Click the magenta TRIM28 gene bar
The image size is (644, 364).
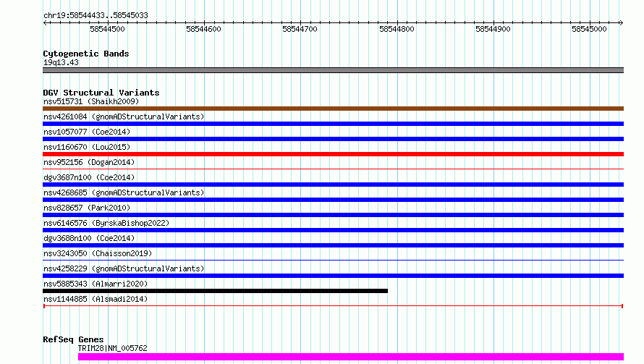point(351,357)
